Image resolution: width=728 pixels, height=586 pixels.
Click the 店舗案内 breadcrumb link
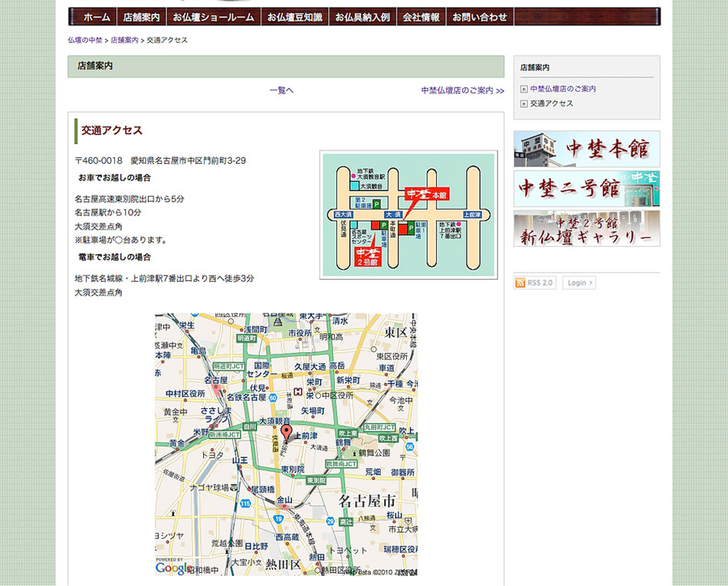pos(124,40)
